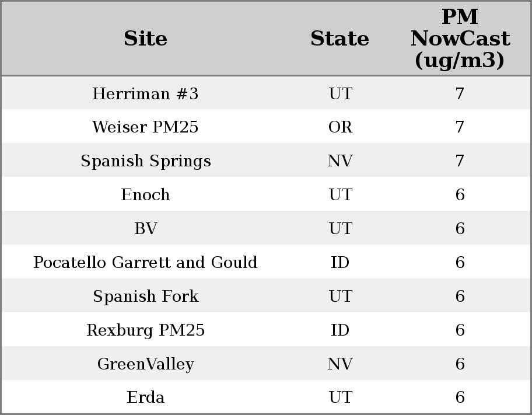The height and width of the screenshot is (415, 532).
Task: Click the PM NowCast value for Erda
Action: (x=460, y=397)
